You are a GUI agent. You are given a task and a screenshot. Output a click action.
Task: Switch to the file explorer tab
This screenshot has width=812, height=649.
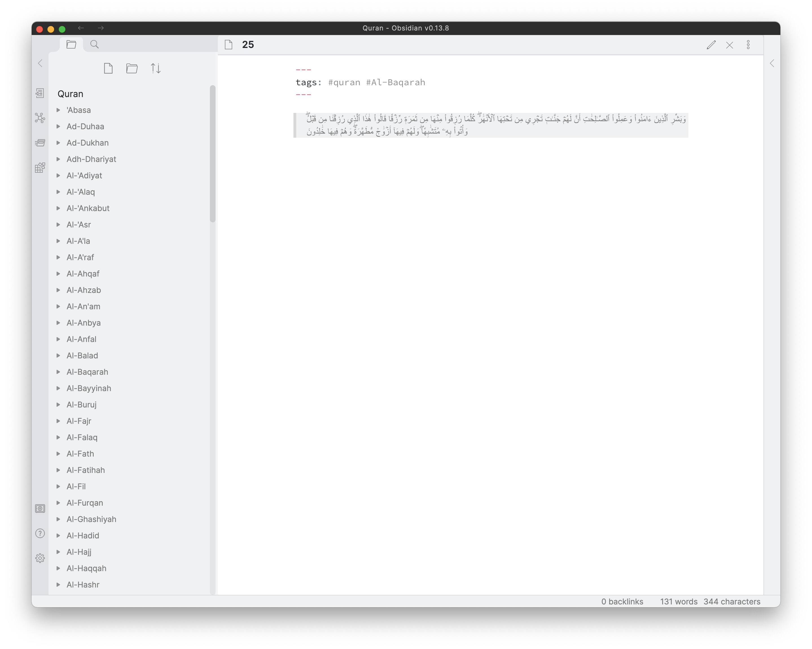click(x=72, y=44)
